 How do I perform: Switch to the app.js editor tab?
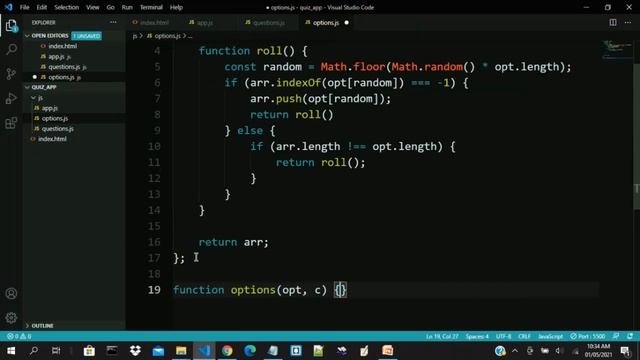tap(205, 22)
